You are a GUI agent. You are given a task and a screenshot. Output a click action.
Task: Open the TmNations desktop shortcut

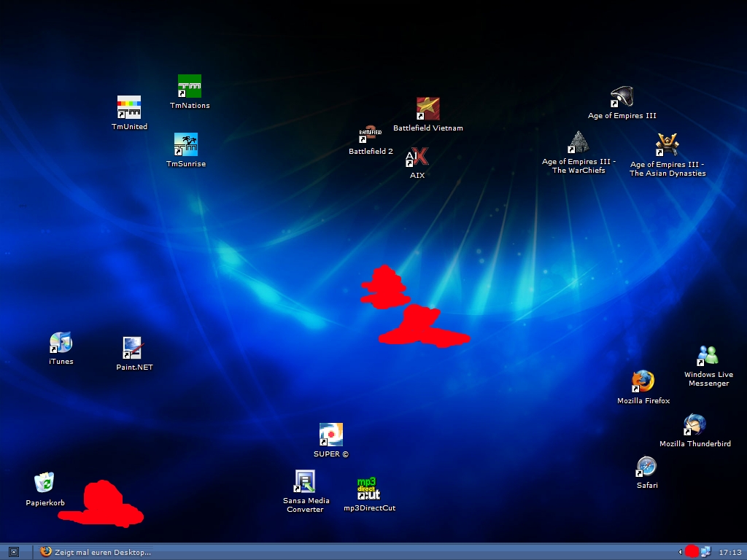point(190,86)
